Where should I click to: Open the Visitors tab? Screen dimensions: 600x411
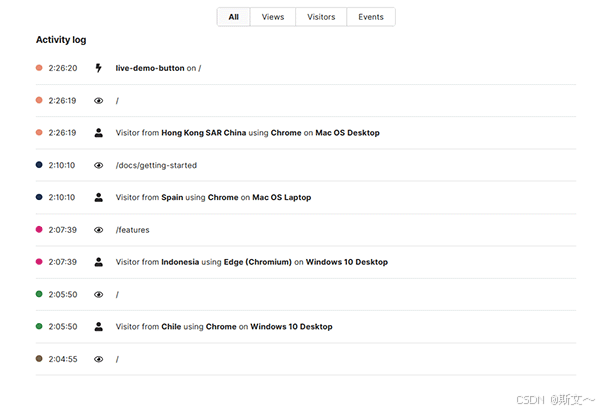pyautogui.click(x=321, y=17)
